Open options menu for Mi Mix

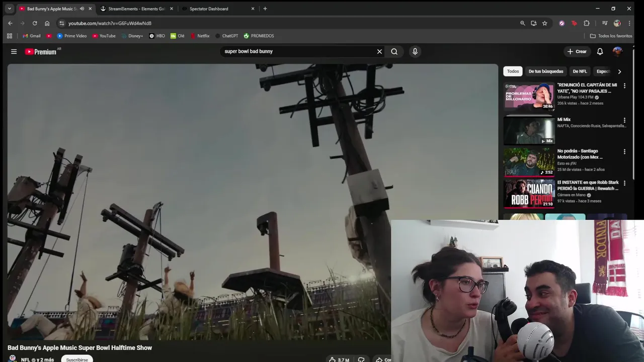(x=624, y=121)
